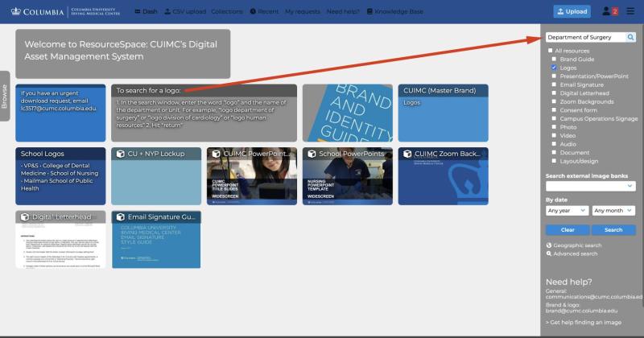Click the Search button

pyautogui.click(x=613, y=230)
